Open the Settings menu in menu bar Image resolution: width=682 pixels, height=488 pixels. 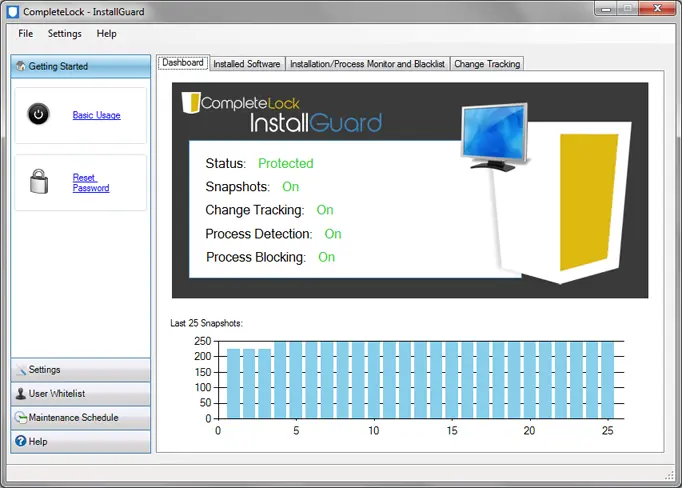[64, 33]
